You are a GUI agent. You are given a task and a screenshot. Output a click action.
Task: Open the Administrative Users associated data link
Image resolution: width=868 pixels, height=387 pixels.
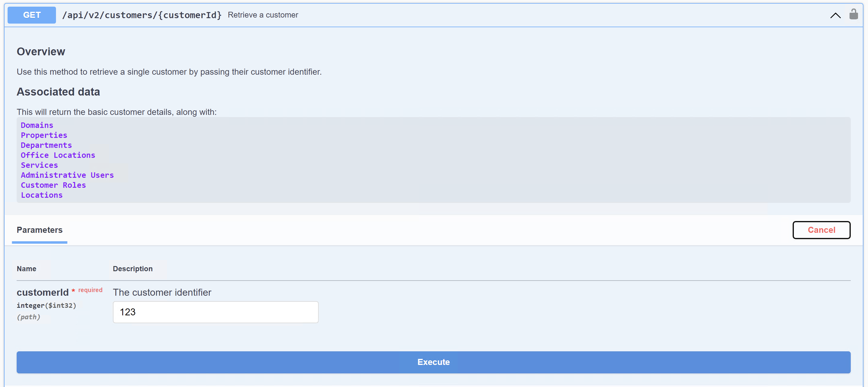pos(67,175)
